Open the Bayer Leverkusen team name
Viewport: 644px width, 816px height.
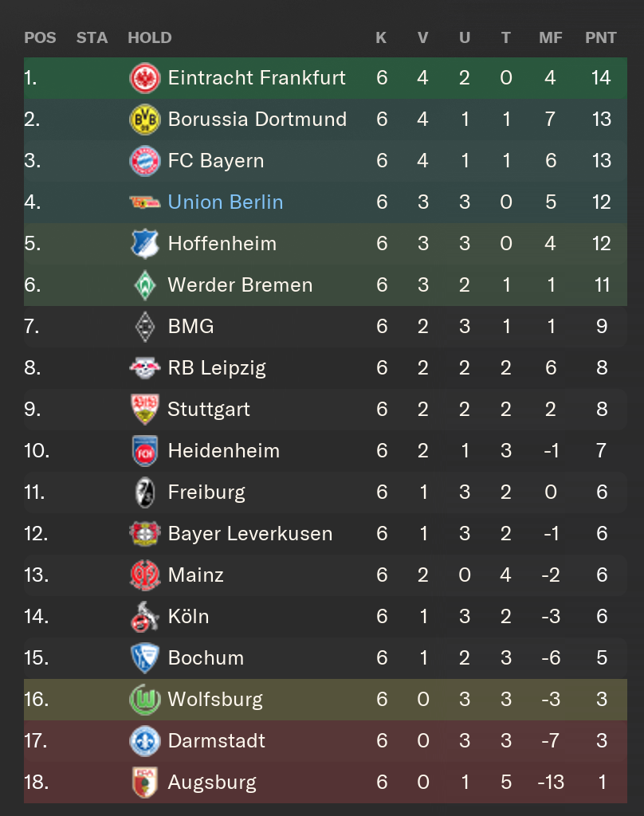tap(250, 534)
